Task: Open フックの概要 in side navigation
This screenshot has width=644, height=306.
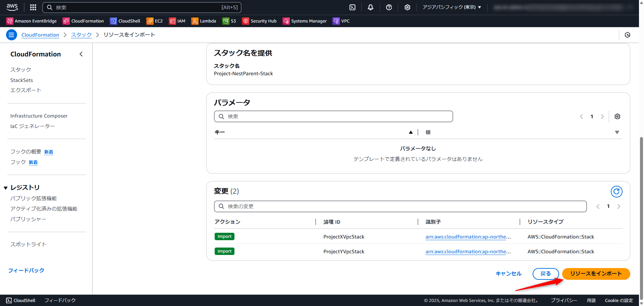Action: (26, 151)
